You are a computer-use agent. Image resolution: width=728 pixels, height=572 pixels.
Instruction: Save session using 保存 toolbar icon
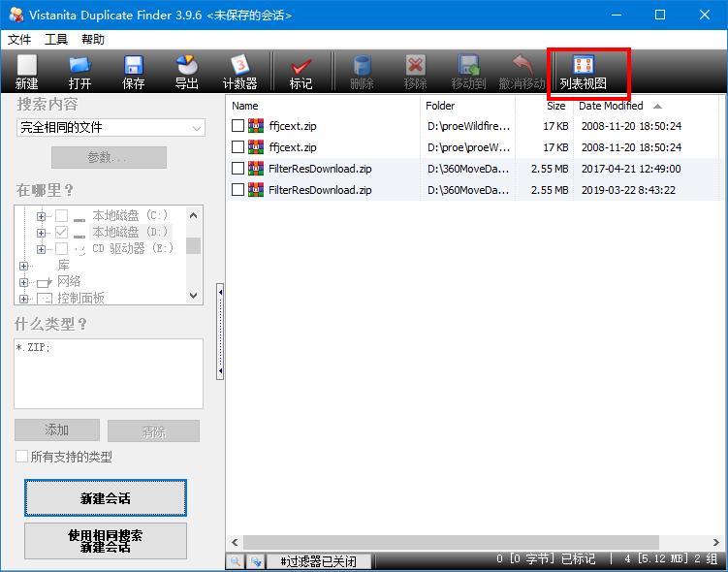point(133,72)
